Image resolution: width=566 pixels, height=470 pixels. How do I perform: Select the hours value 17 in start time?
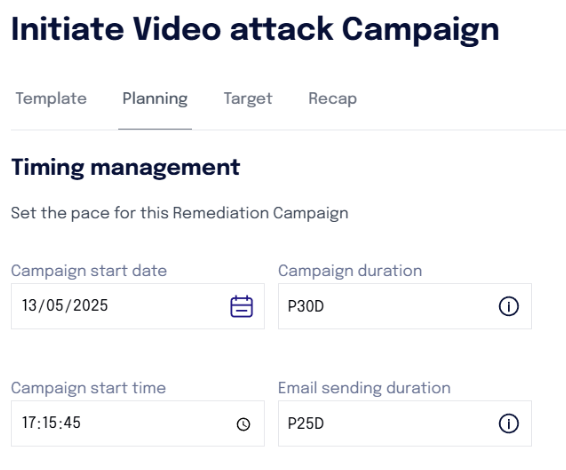[29, 423]
